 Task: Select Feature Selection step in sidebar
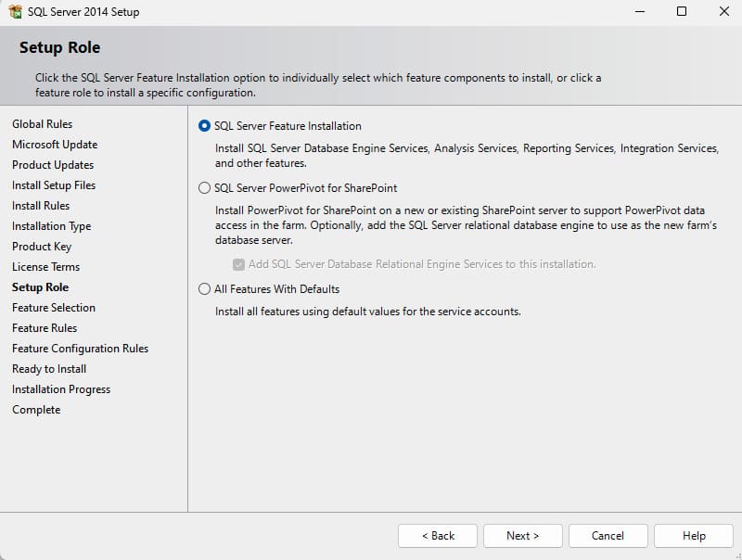(x=54, y=308)
